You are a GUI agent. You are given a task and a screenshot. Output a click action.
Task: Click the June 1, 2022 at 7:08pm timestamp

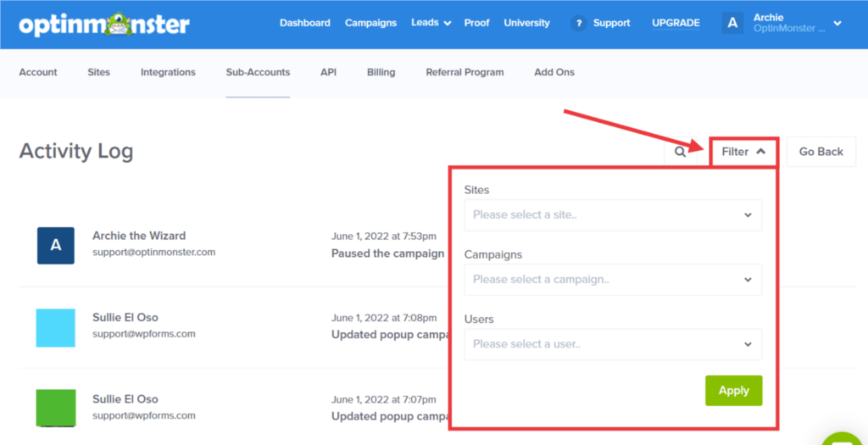click(384, 318)
